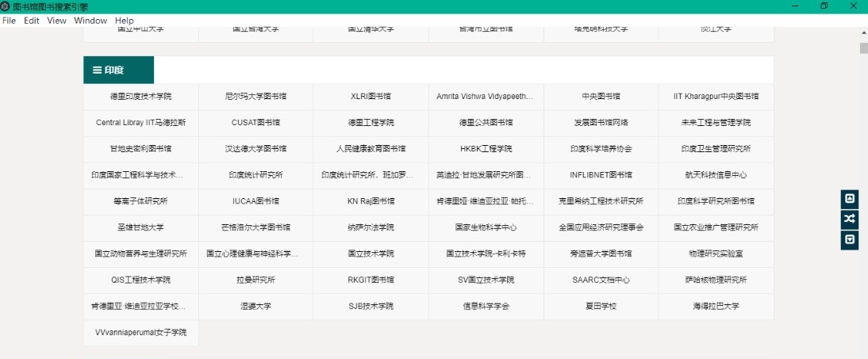Select 圣雄甘地大学
Viewport: 868px width, 359px height.
[141, 227]
